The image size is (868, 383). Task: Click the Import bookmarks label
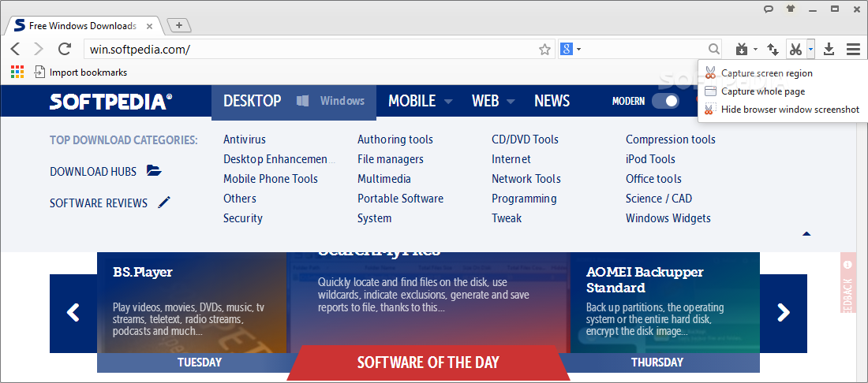coord(88,73)
